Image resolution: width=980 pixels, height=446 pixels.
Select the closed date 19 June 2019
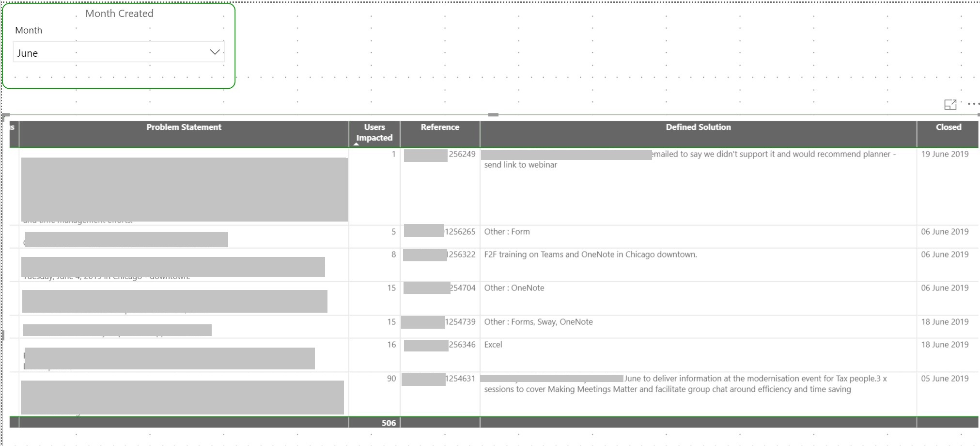[x=945, y=154]
